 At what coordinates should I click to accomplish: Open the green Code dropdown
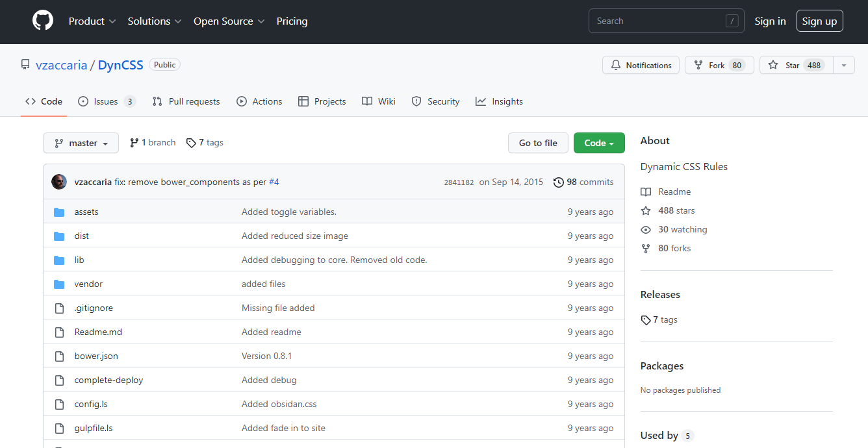pyautogui.click(x=599, y=142)
